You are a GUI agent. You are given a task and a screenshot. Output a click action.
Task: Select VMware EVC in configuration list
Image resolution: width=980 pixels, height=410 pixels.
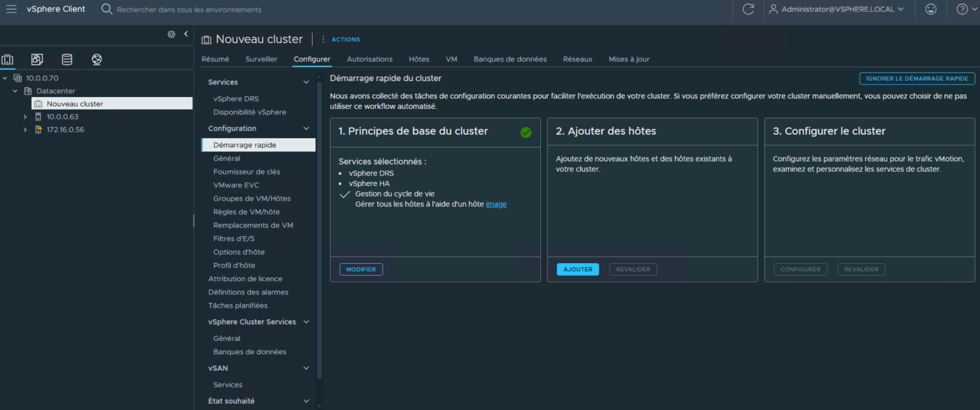click(236, 185)
